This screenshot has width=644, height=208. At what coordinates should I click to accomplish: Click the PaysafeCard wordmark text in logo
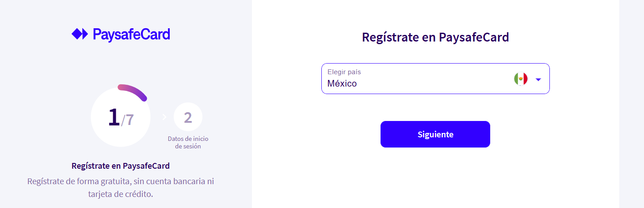[x=131, y=34]
